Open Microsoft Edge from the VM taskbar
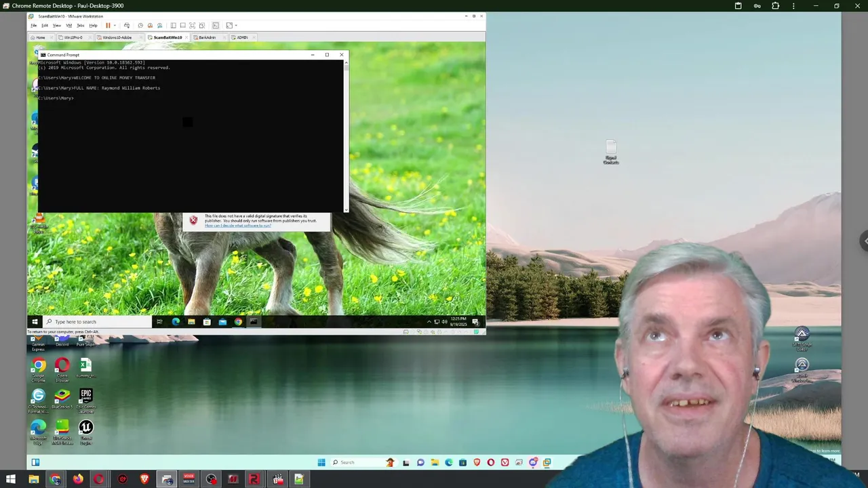 [176, 322]
